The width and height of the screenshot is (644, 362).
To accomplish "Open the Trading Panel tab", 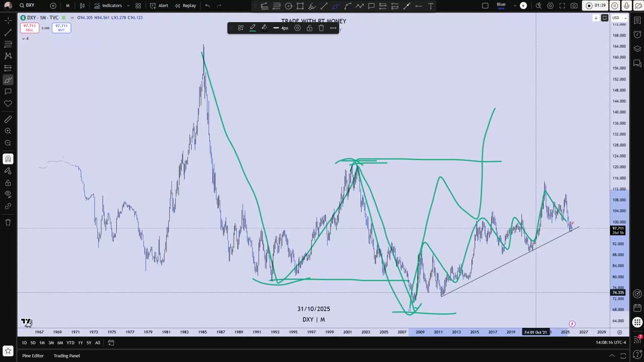I will pos(67,355).
